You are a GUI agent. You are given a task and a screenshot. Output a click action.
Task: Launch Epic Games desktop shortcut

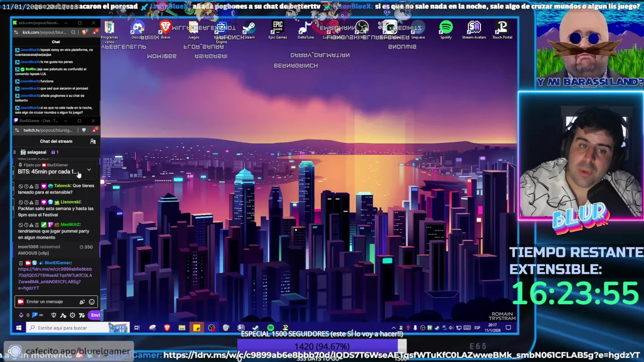[277, 30]
